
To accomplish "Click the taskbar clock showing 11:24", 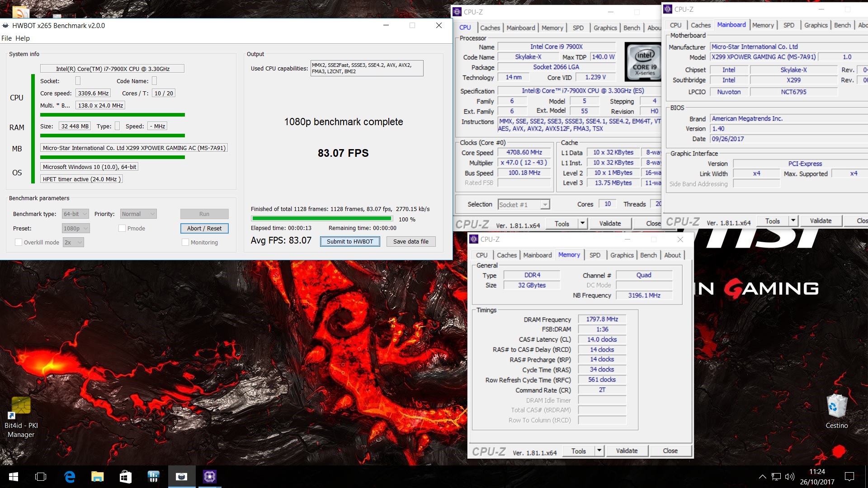I will click(817, 477).
